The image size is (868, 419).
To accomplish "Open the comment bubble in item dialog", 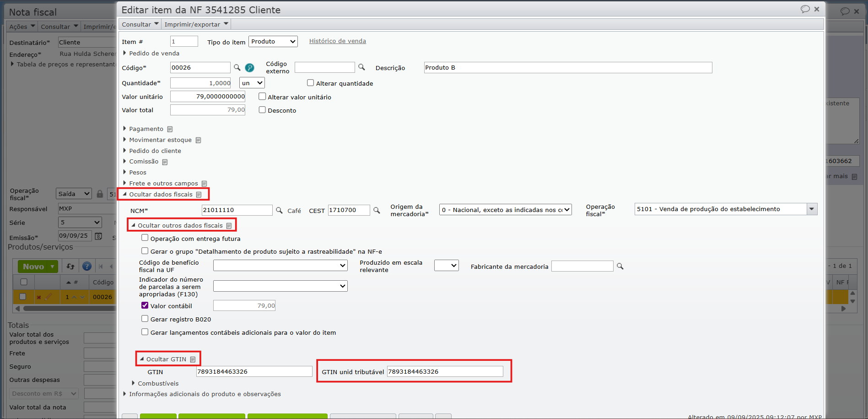I will tap(805, 9).
